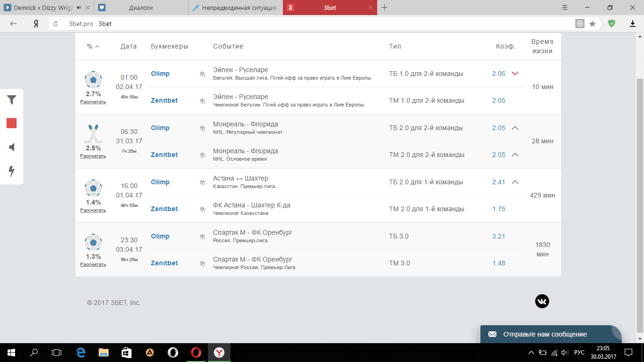The image size is (644, 362).
Task: Click Рассчитать under 2.7% bet
Action: pyautogui.click(x=93, y=102)
